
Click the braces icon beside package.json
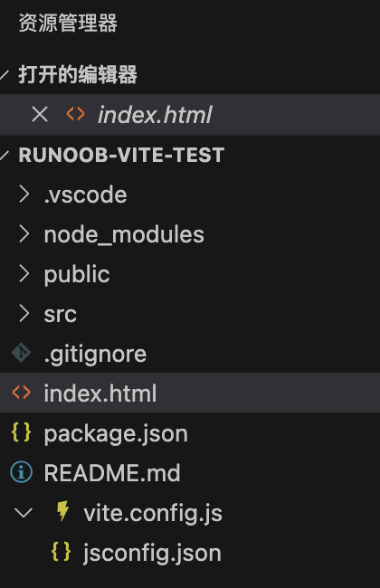pyautogui.click(x=22, y=432)
